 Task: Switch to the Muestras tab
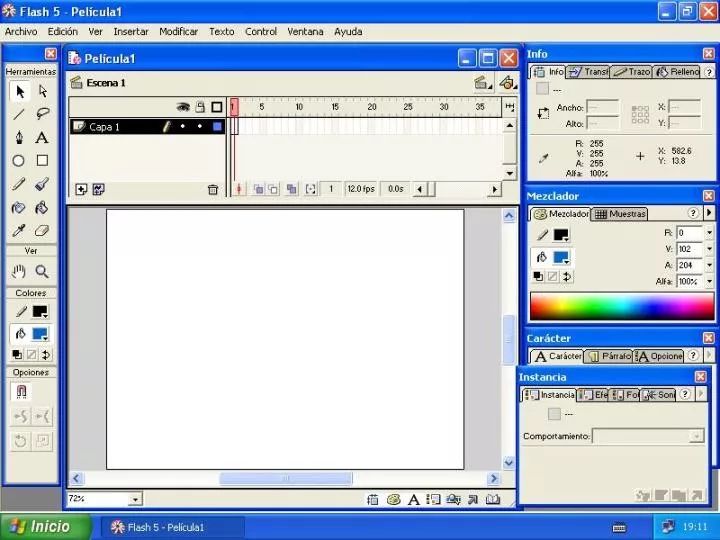[620, 214]
